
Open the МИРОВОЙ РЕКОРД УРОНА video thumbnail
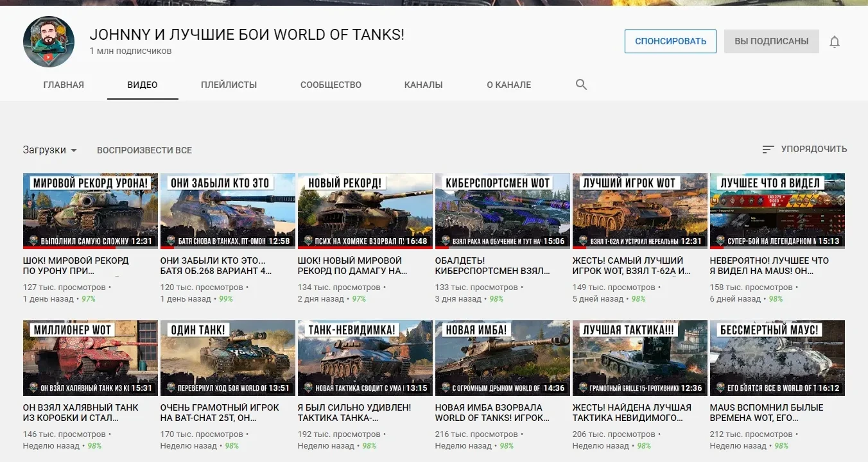coord(91,211)
